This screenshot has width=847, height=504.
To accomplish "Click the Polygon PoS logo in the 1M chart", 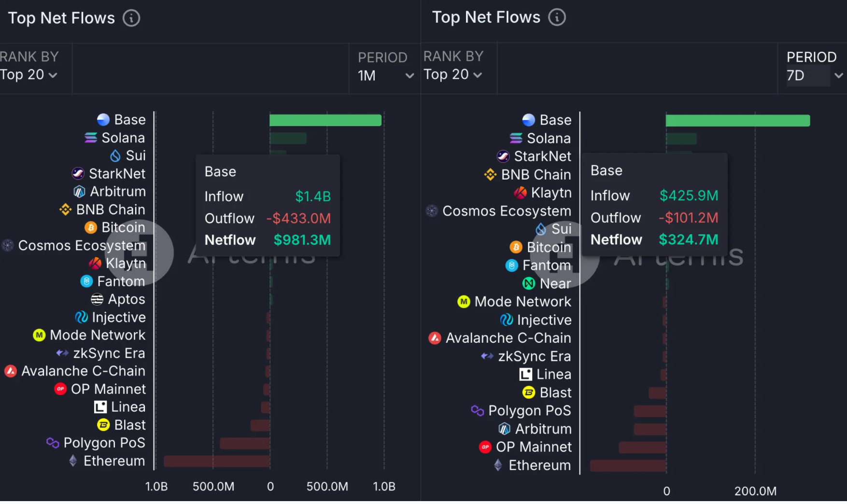I will coord(53,443).
